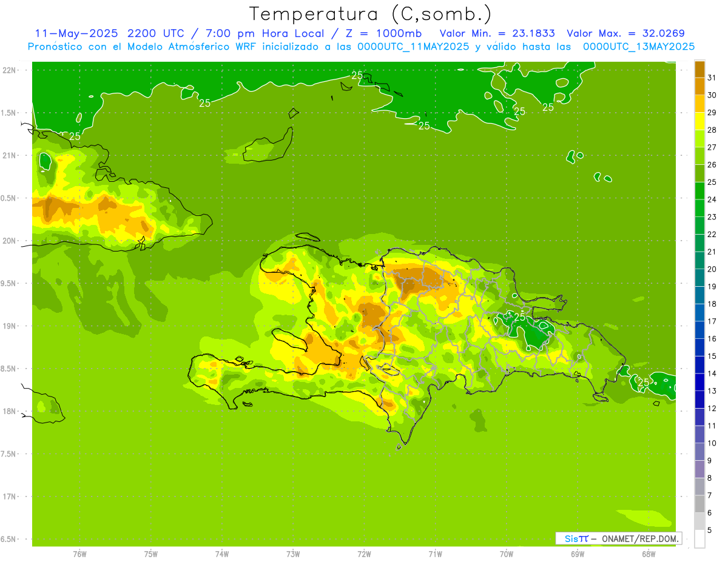Viewport: 728px width, 562px height.
Task: Click the latitude axis label "20N"
Action: 9,241
